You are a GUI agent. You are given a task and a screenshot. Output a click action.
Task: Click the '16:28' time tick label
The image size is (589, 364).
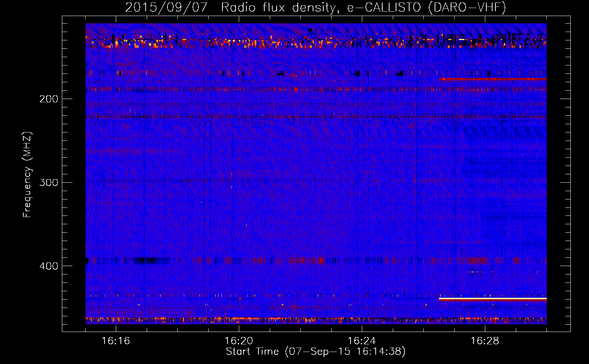pyautogui.click(x=485, y=341)
